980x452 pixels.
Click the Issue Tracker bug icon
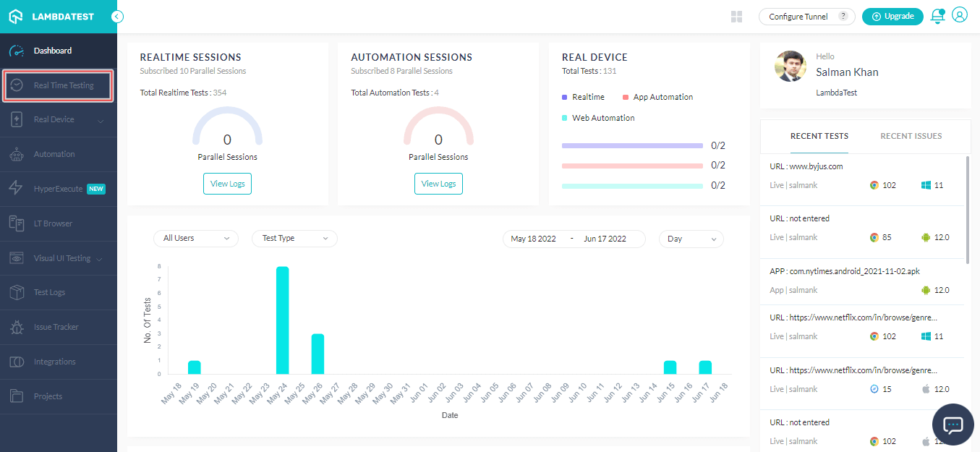(x=17, y=328)
